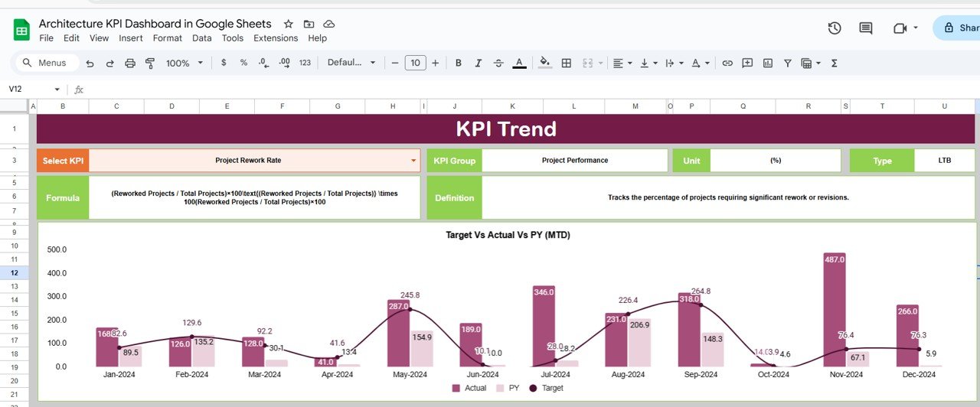Open the Extensions menu
This screenshot has height=407, width=980.
click(276, 38)
